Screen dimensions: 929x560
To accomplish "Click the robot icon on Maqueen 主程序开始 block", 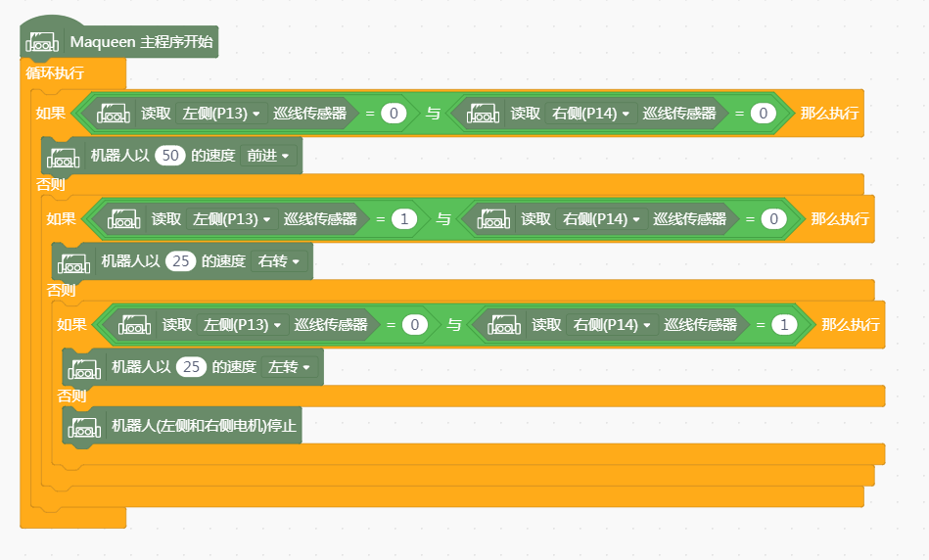I will [42, 42].
